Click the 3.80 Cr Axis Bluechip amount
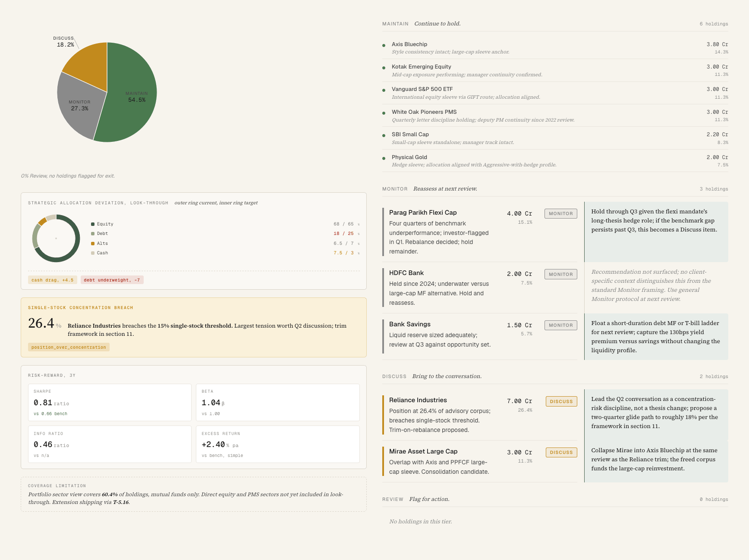Image resolution: width=749 pixels, height=560 pixels. (717, 44)
